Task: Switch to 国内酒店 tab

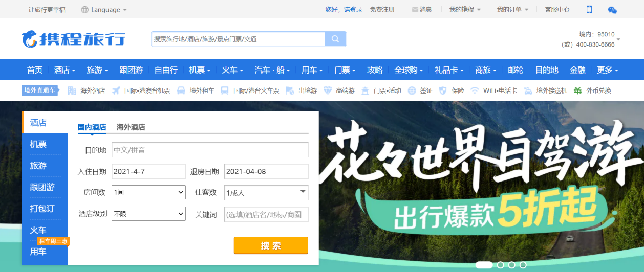Action: [92, 127]
